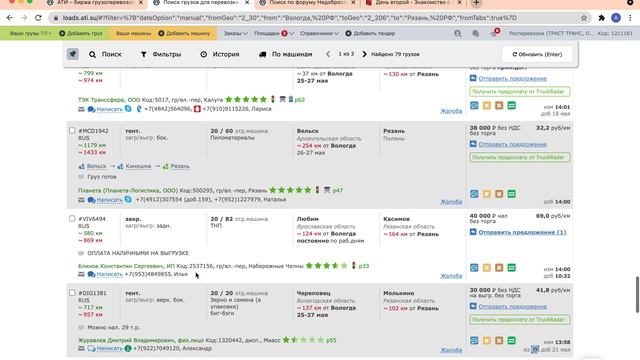Switch to АТИ – биржа грузоперевозок browser tab
640x360 pixels.
tap(96, 3)
